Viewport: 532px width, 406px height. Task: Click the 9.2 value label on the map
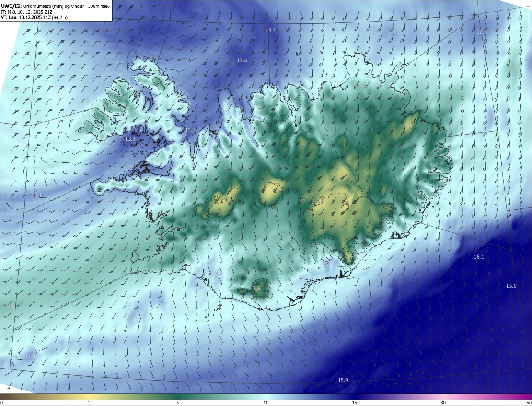coord(52,166)
